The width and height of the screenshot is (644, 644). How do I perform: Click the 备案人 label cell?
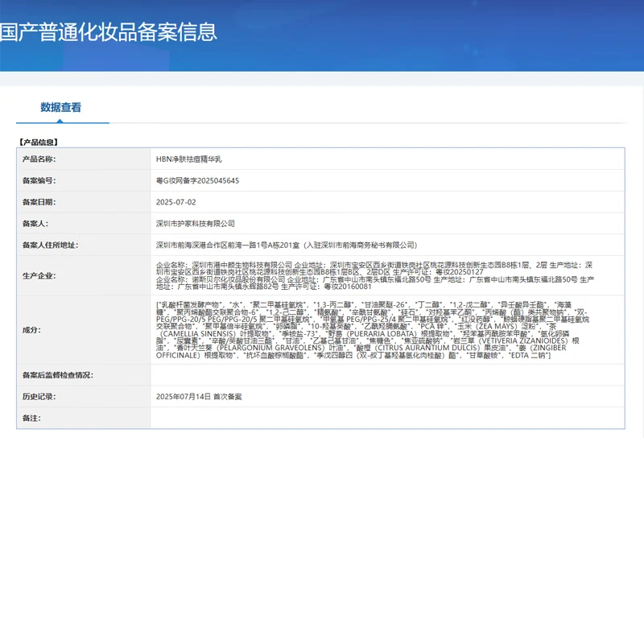[x=35, y=223]
